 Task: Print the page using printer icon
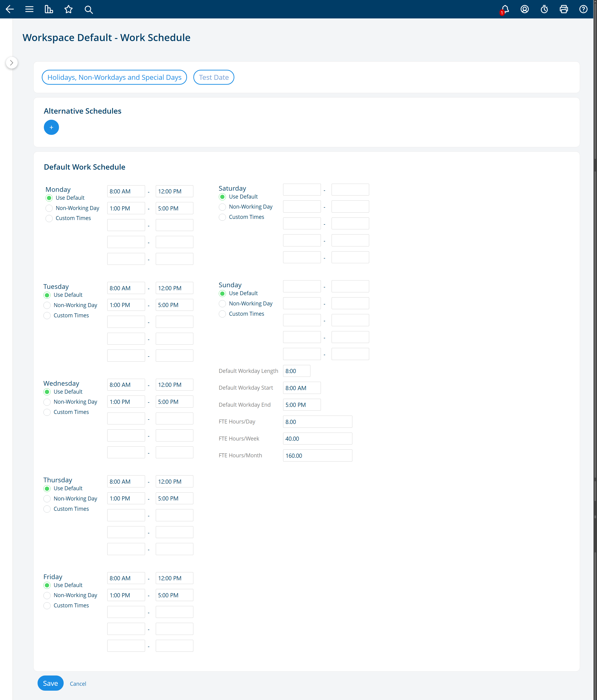click(x=564, y=9)
